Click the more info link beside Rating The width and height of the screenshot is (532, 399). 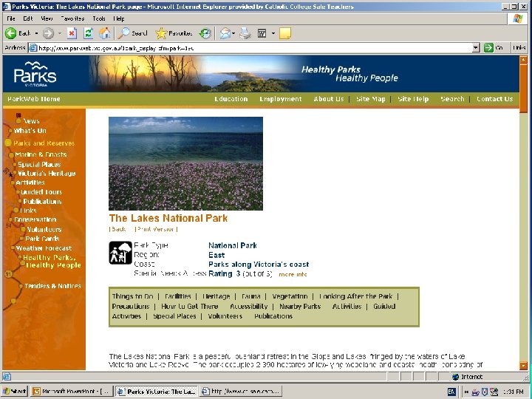293,274
